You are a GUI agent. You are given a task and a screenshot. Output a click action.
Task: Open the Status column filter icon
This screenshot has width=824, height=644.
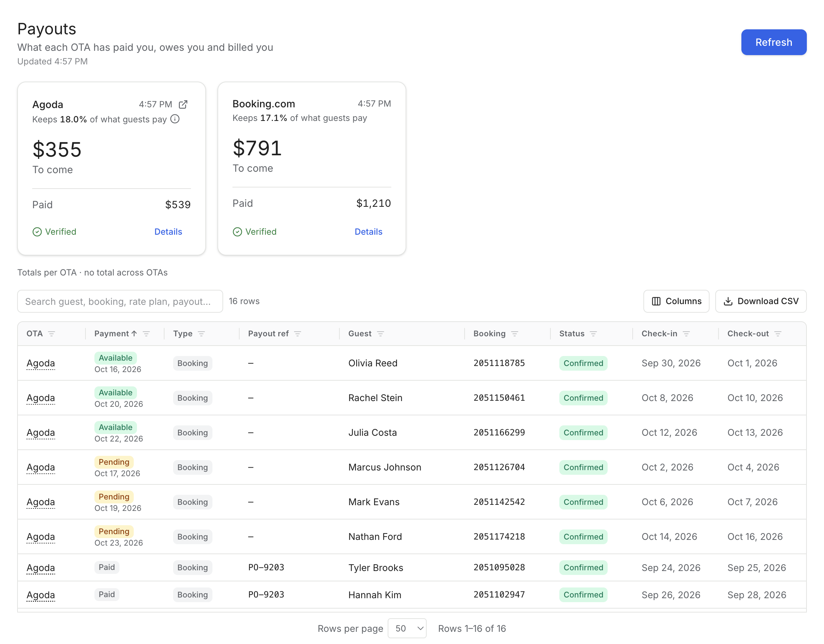[593, 334]
